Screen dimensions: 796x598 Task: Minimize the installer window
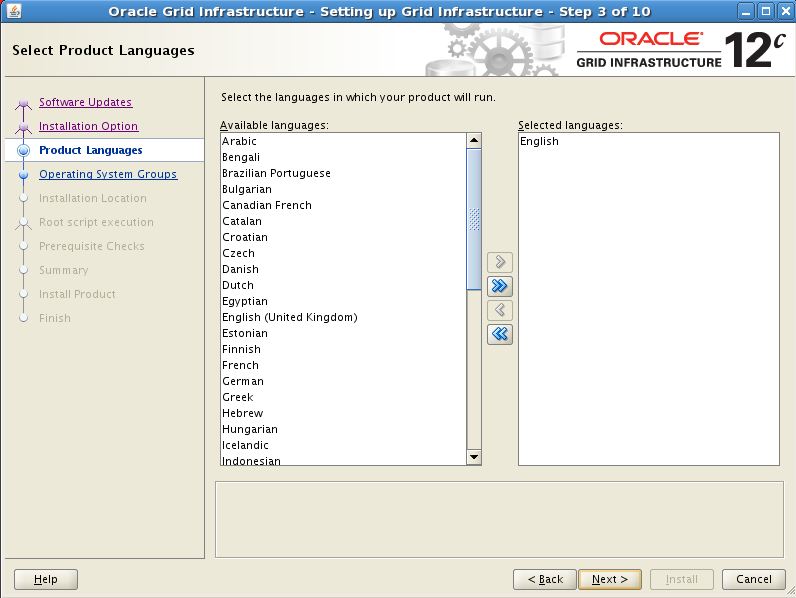point(745,11)
